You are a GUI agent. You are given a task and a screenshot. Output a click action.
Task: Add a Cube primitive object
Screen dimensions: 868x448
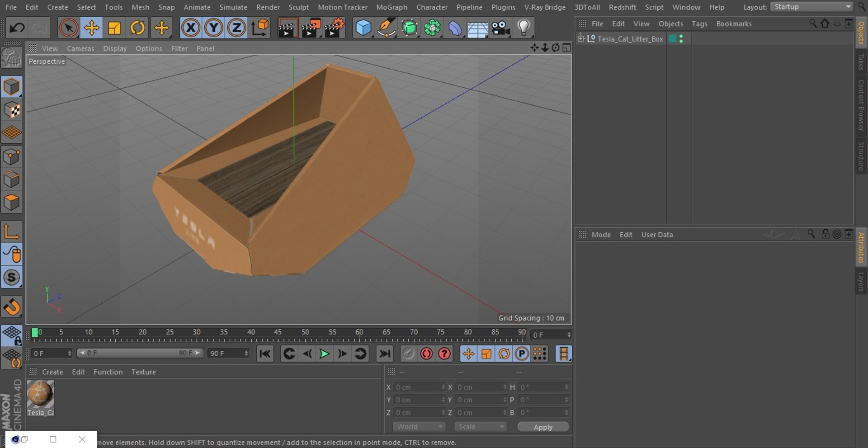(x=363, y=28)
